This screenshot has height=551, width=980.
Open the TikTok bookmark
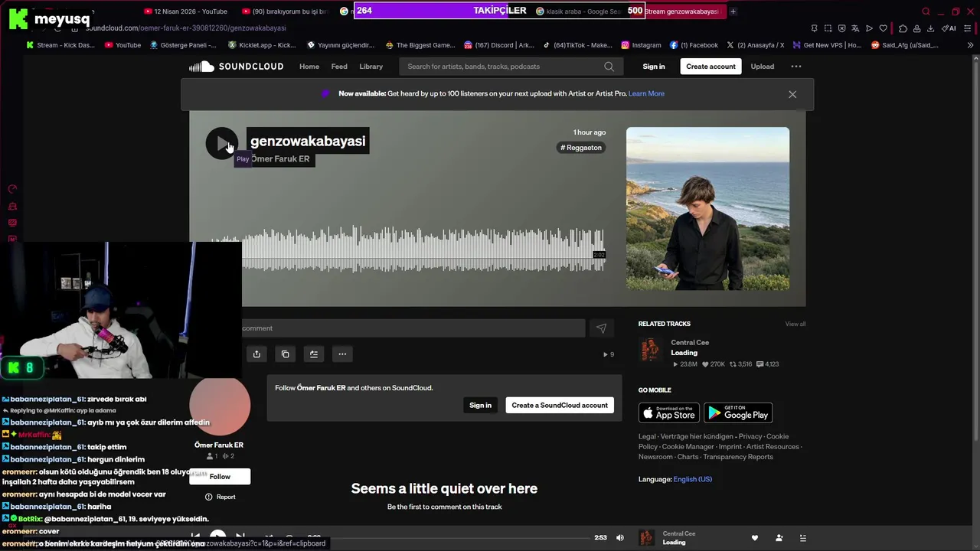tap(577, 45)
